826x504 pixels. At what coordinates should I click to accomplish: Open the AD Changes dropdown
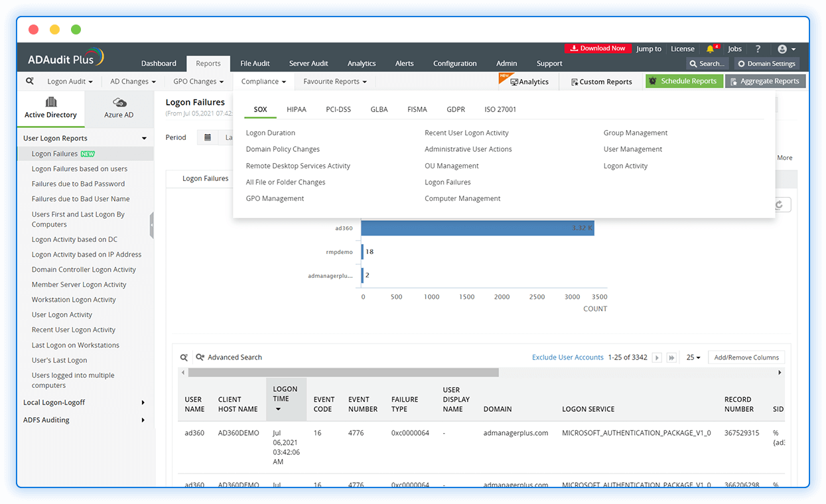coord(133,82)
